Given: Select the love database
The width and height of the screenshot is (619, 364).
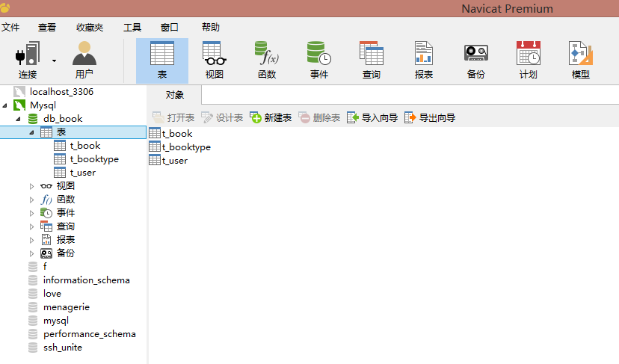Looking at the screenshot, I should click(52, 293).
